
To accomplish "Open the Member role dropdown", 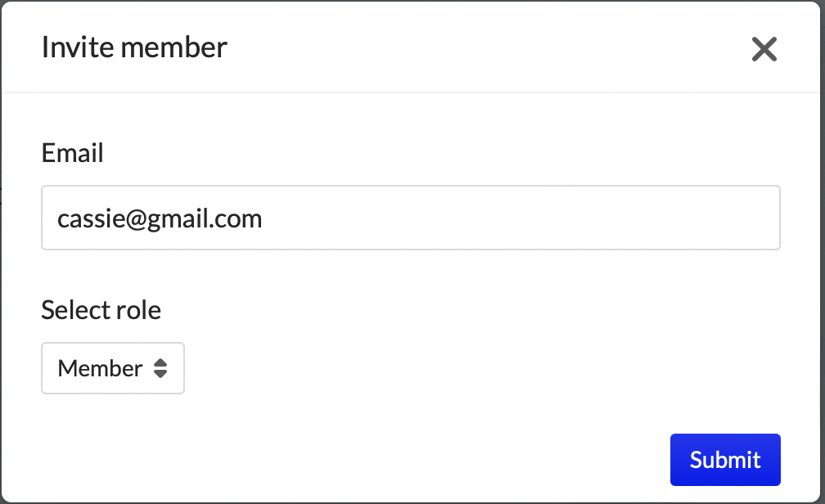I will pyautogui.click(x=113, y=368).
